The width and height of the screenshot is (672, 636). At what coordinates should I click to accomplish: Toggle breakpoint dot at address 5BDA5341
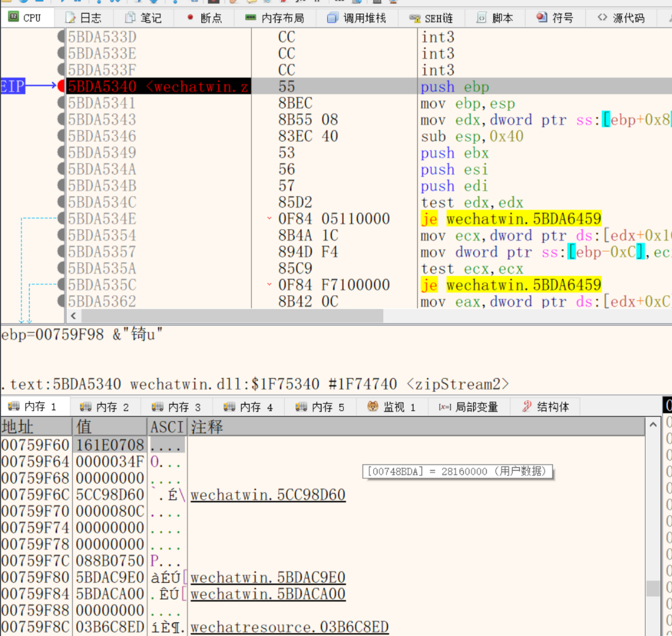click(x=61, y=103)
